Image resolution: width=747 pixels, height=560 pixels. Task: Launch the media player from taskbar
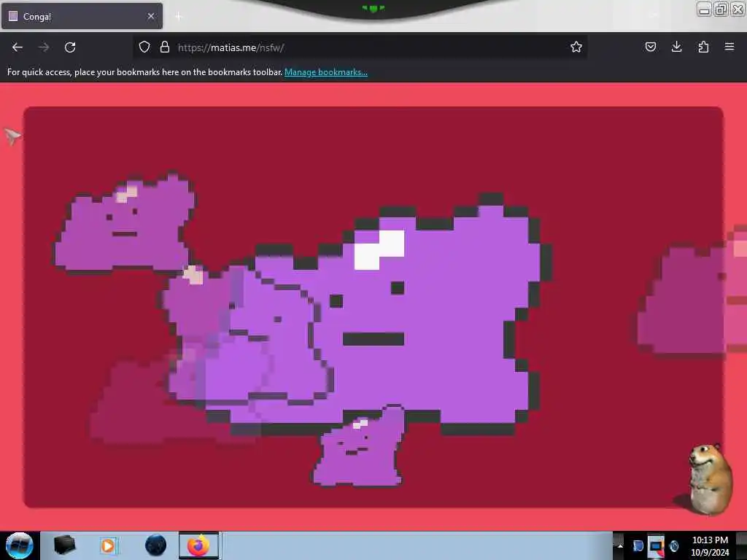click(x=108, y=545)
